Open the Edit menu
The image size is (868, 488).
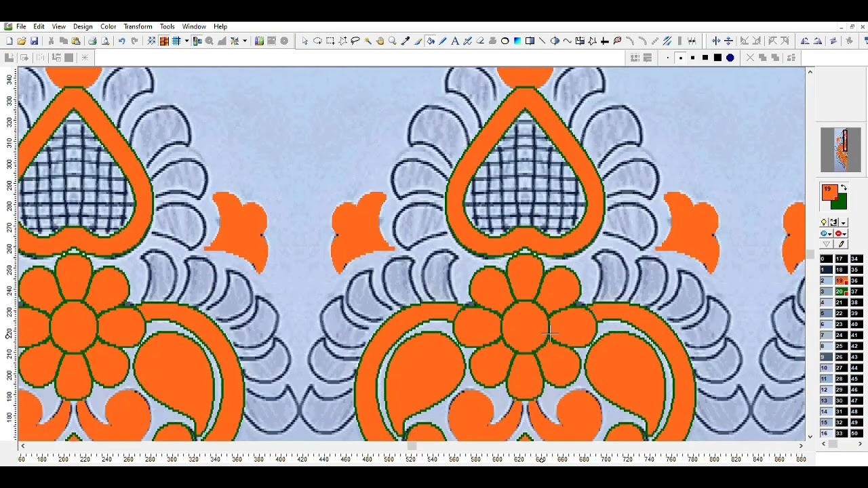(39, 26)
